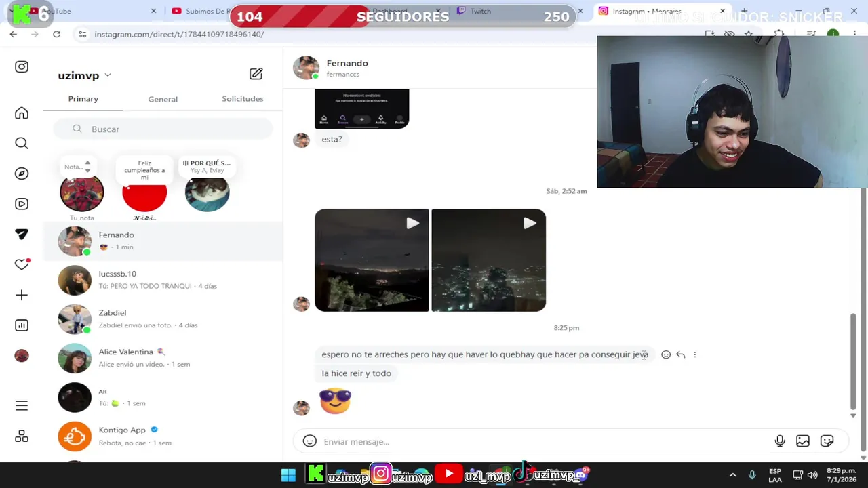The height and width of the screenshot is (488, 868).
Task: Reload the Instagram page
Action: tap(57, 34)
